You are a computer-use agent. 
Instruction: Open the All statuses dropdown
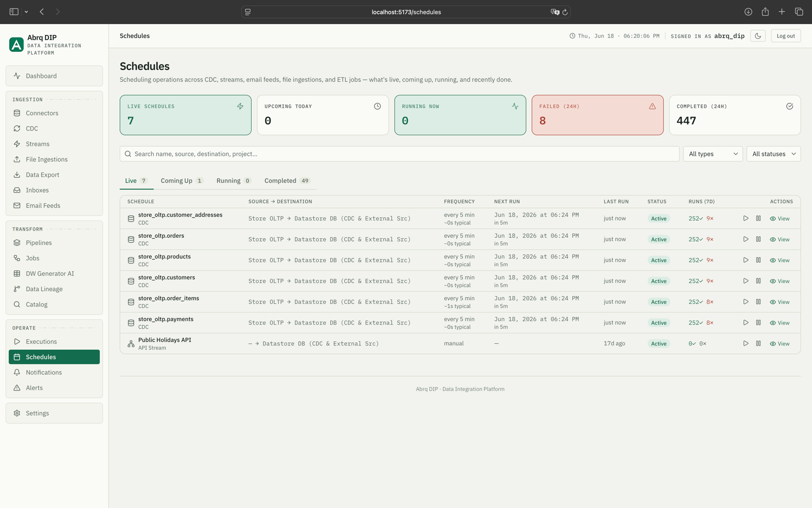[773, 154]
